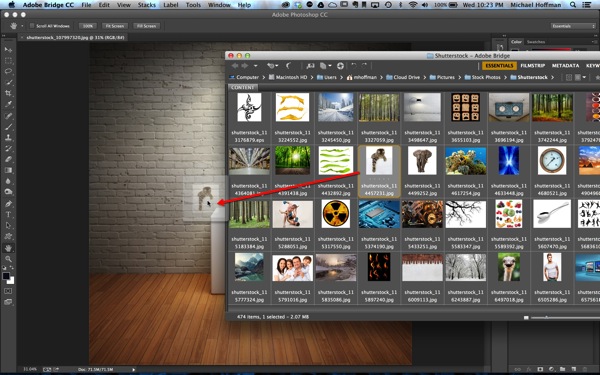Select the Brush tool
The width and height of the screenshot is (600, 375).
coord(8,127)
